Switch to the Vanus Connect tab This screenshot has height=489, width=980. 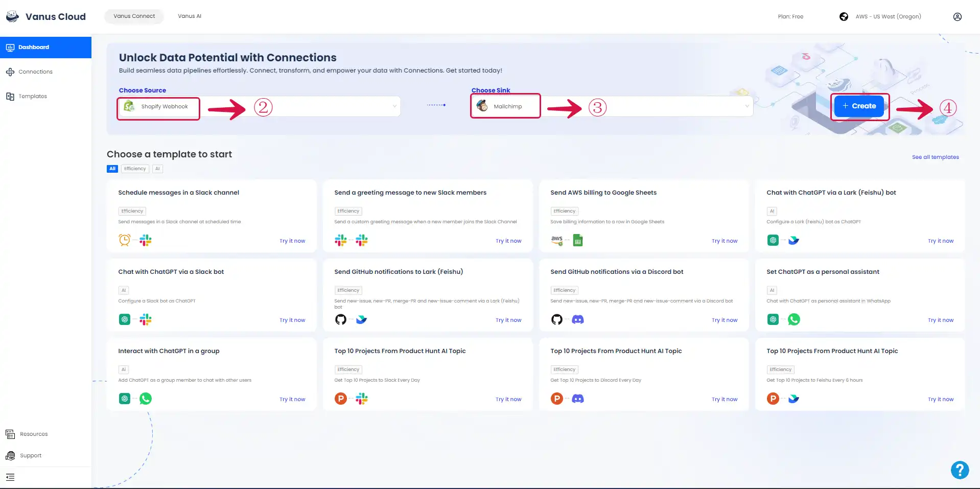pos(134,16)
